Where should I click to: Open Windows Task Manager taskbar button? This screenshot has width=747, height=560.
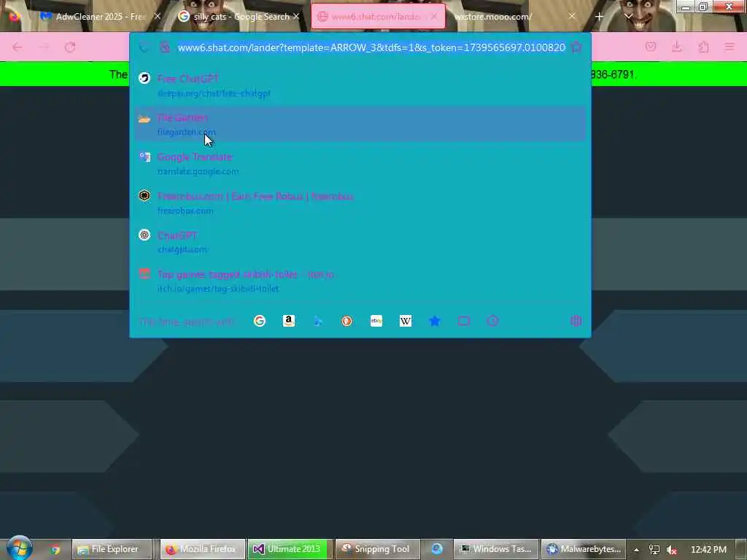[495, 549]
